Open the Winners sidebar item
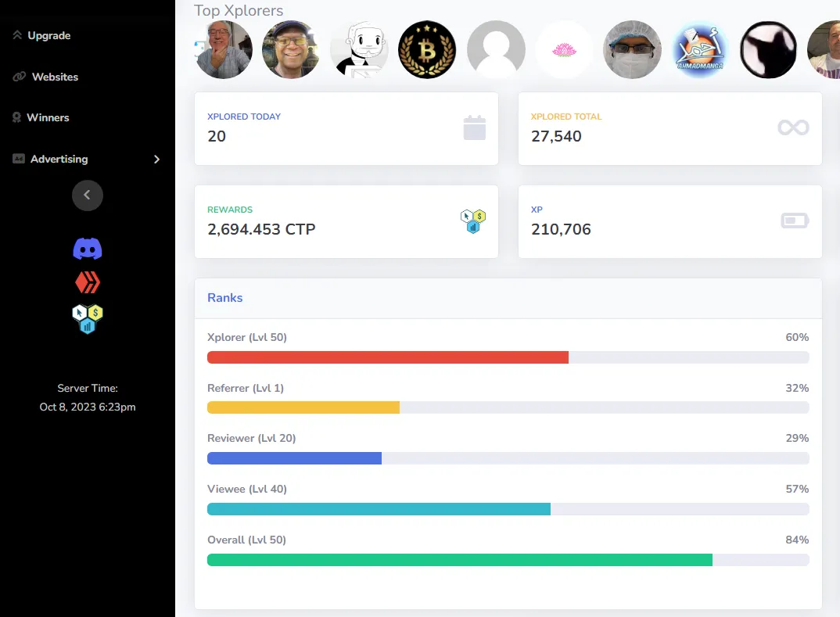The height and width of the screenshot is (617, 840). click(x=41, y=117)
